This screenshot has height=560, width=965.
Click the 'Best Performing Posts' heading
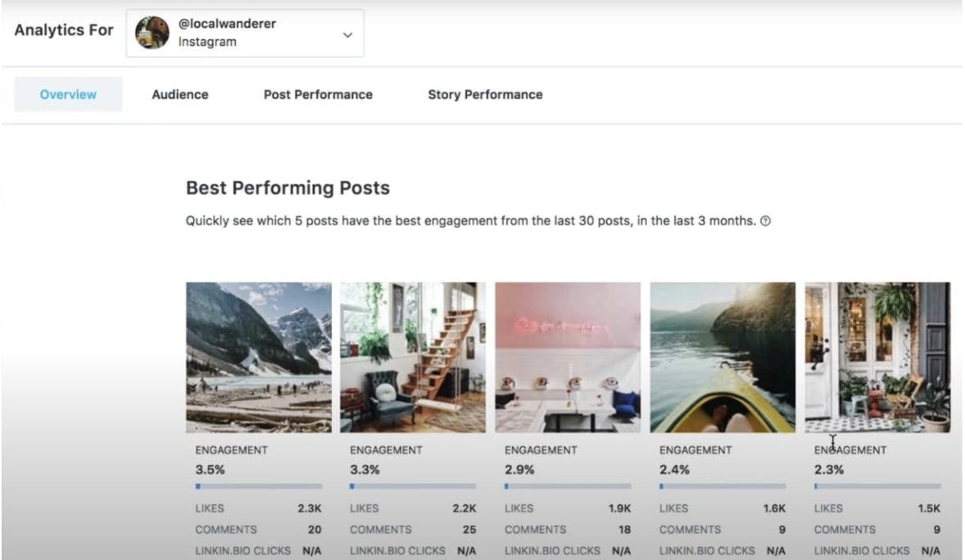point(288,187)
